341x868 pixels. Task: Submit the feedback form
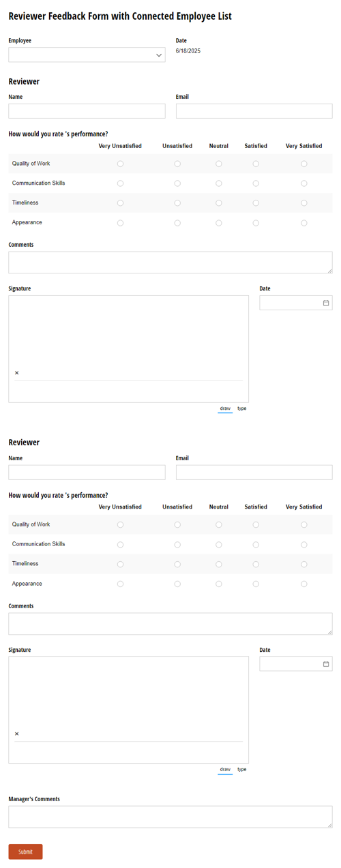click(25, 852)
